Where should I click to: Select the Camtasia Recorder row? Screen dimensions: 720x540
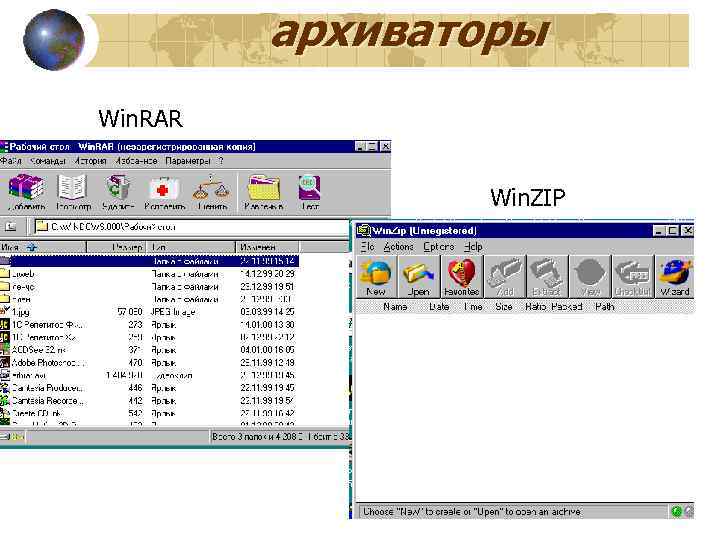coord(149,401)
